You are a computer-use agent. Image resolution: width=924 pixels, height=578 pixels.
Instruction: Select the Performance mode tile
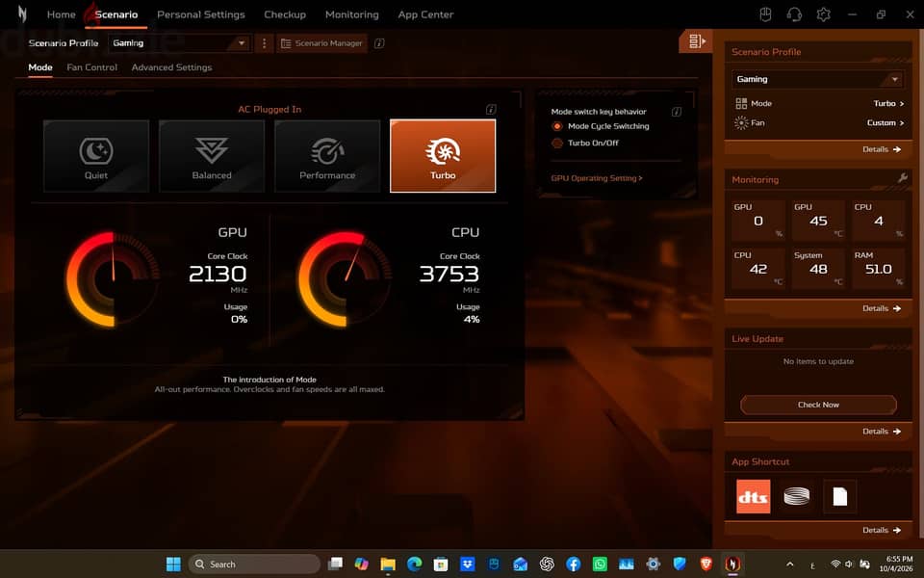327,156
